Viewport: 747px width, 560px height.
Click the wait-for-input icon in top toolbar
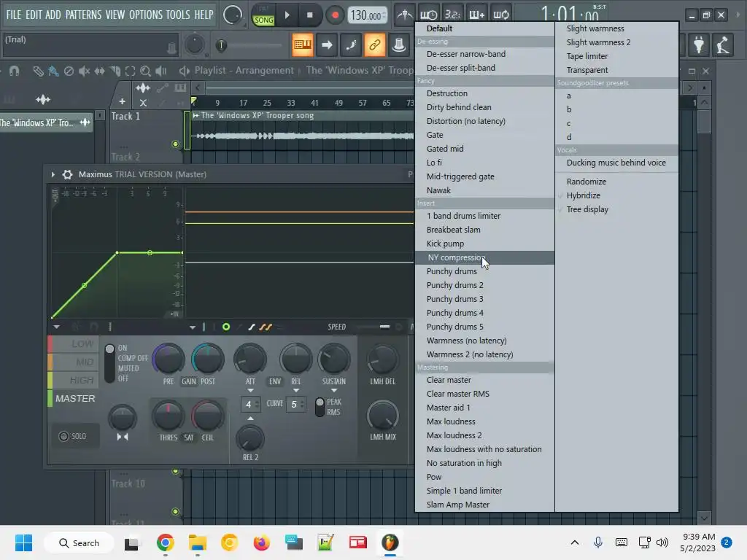point(429,15)
